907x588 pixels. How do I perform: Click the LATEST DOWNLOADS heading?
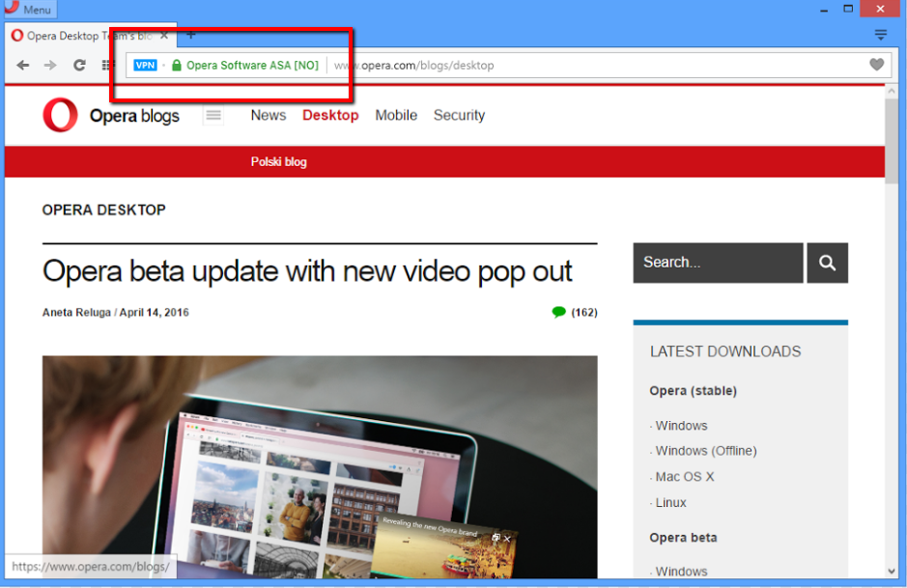pos(725,351)
